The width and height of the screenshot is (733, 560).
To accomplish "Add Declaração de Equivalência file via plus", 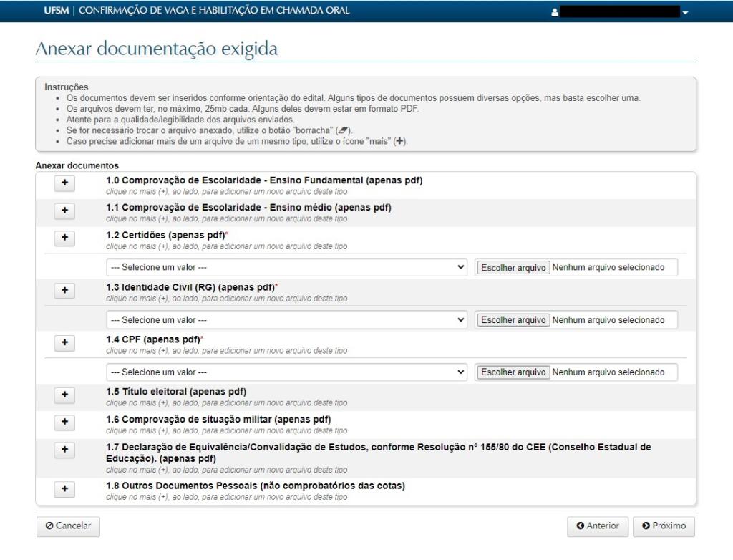I will click(x=64, y=450).
